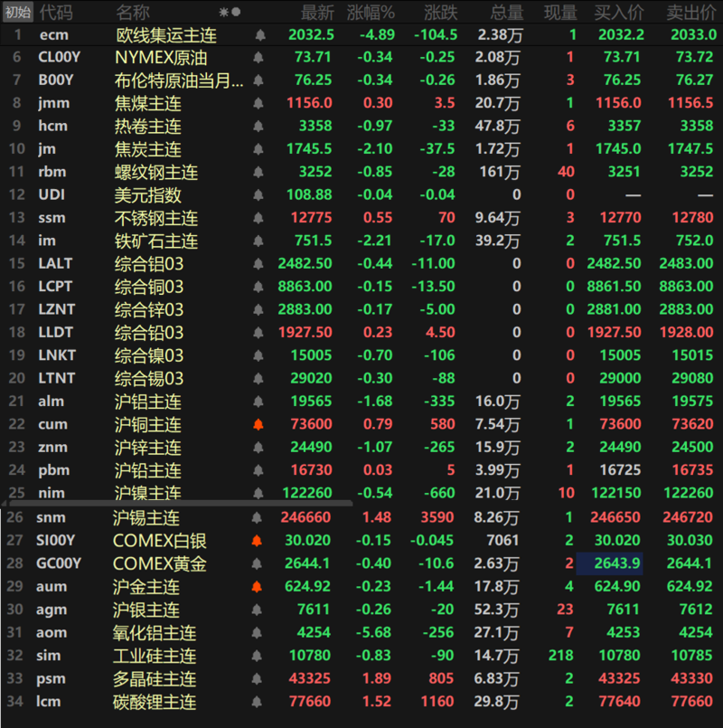Screen dimensions: 723x728
Task: Select the 铁矿石主连 contract name
Action: coord(156,241)
